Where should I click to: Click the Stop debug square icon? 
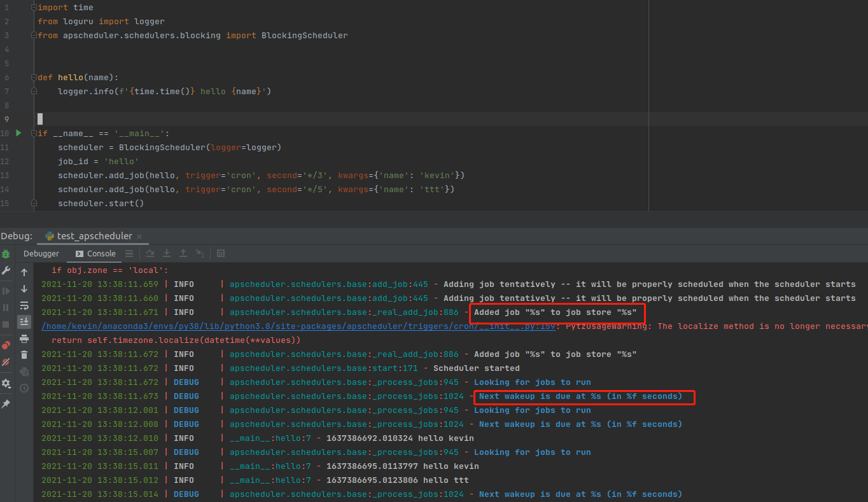point(6,324)
